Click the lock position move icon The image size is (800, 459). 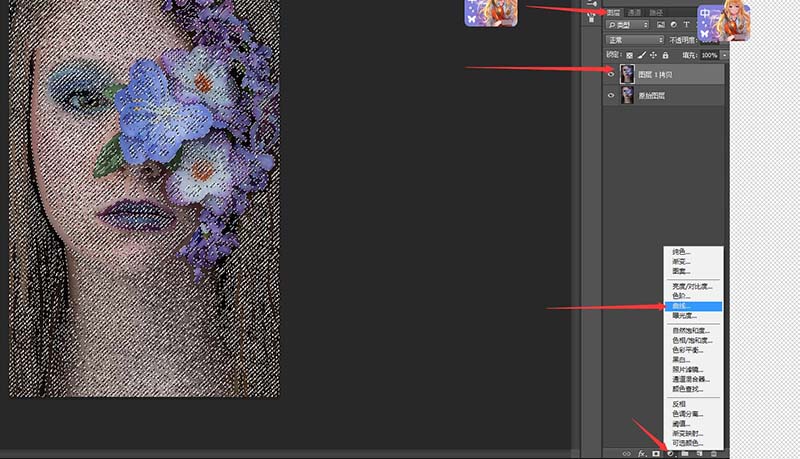click(651, 55)
